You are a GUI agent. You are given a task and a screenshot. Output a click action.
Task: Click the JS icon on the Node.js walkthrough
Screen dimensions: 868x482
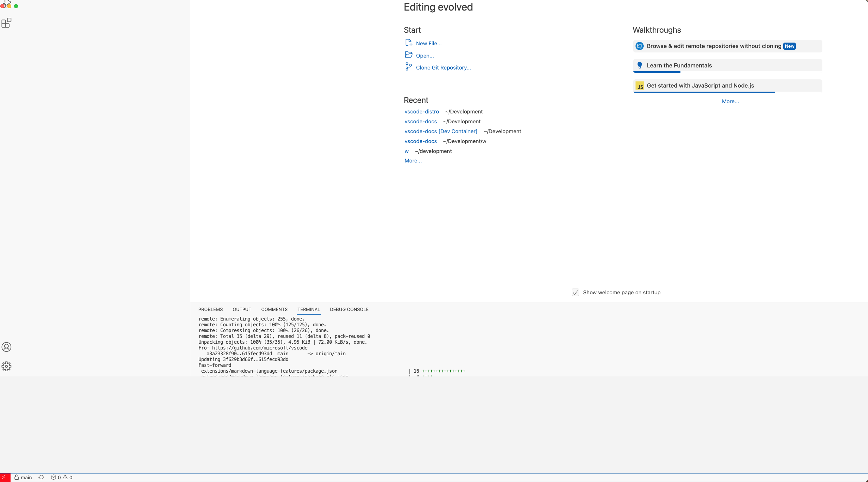(x=640, y=85)
